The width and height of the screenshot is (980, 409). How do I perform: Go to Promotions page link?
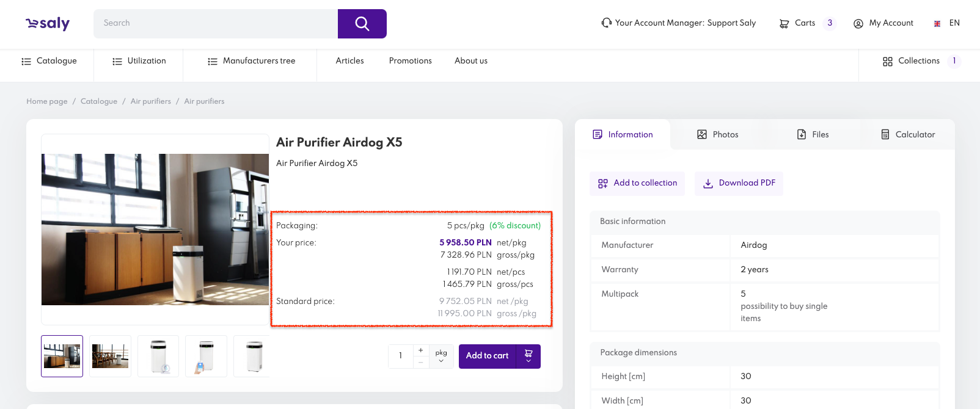tap(410, 61)
